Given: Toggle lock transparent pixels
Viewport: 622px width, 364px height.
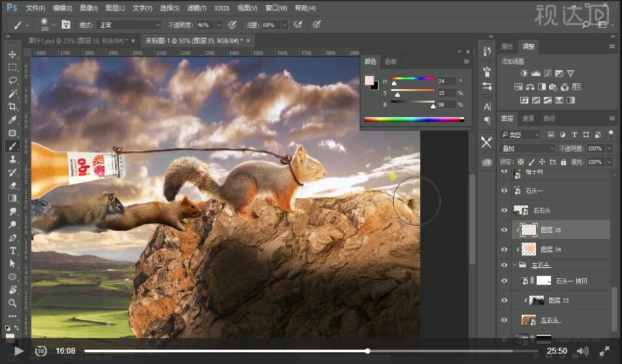Looking at the screenshot, I should click(521, 162).
